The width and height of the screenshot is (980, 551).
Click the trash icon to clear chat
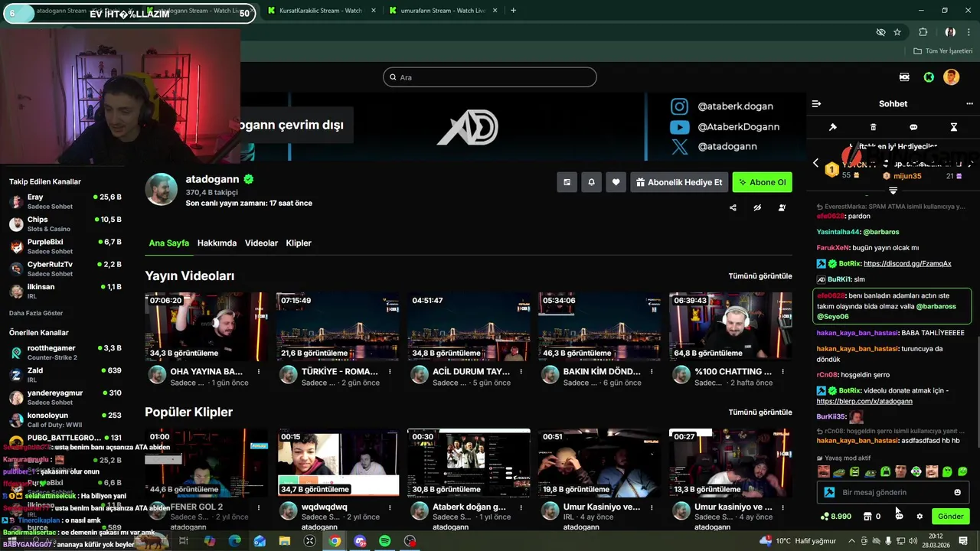(x=874, y=127)
